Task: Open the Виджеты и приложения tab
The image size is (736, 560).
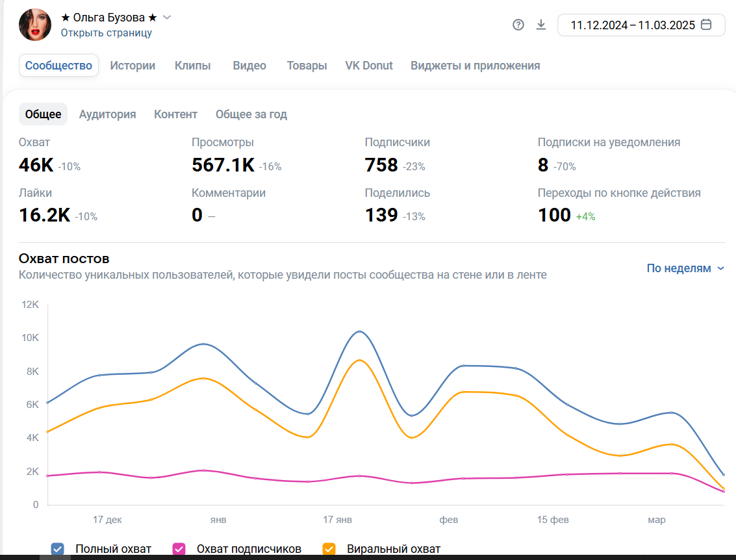Action: (x=475, y=65)
